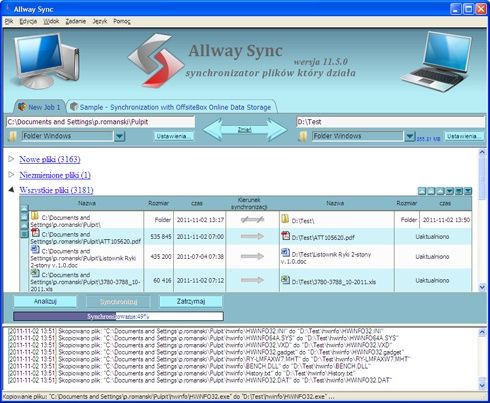Open the right Folder Windows type dropdown

[410, 136]
